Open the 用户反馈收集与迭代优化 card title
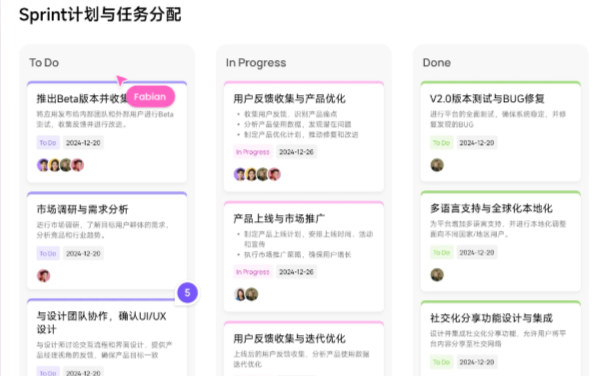This screenshot has width=601, height=376. point(289,338)
